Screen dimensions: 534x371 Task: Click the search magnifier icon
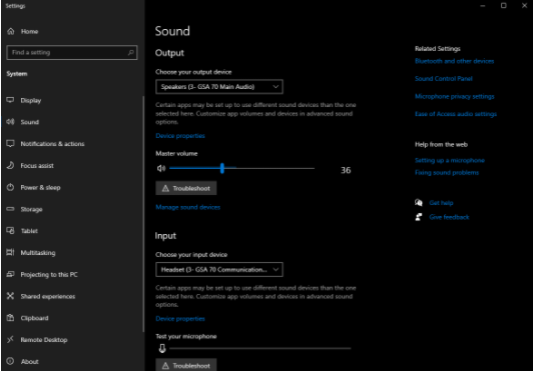coord(130,52)
